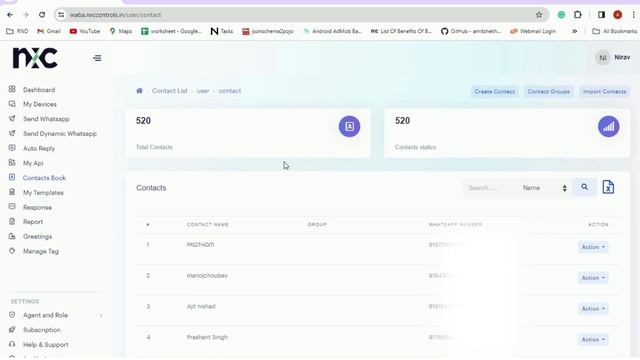Image resolution: width=640 pixels, height=360 pixels.
Task: Show more bookmarks with double chevron
Action: tap(574, 31)
